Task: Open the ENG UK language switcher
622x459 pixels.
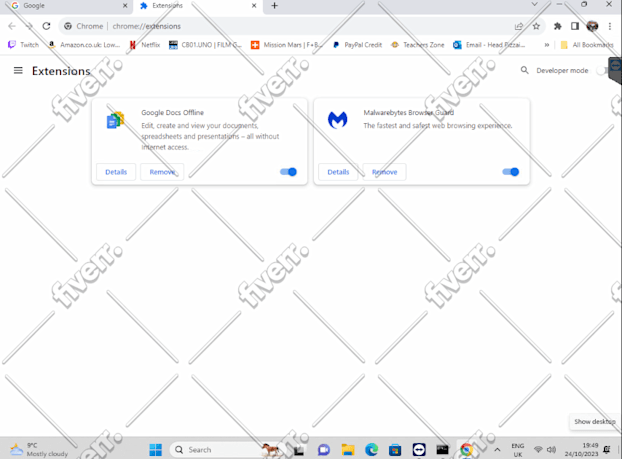Action: 518,450
